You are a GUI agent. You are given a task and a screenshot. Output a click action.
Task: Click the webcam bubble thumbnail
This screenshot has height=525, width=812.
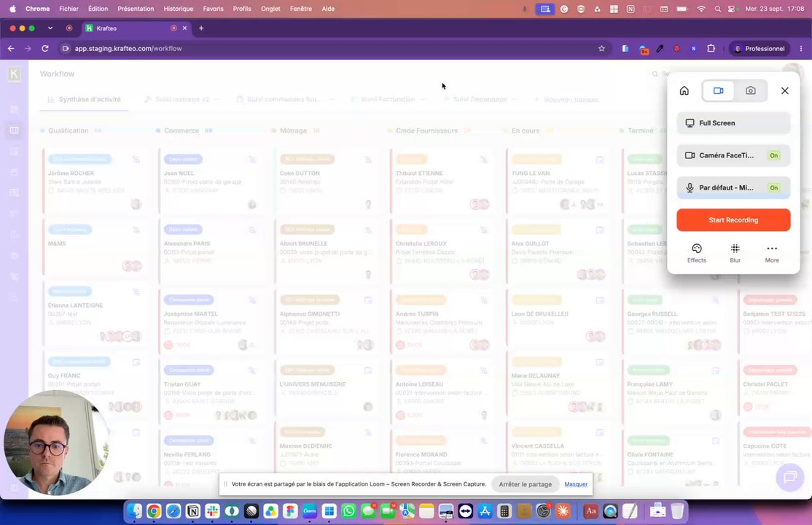pyautogui.click(x=56, y=442)
